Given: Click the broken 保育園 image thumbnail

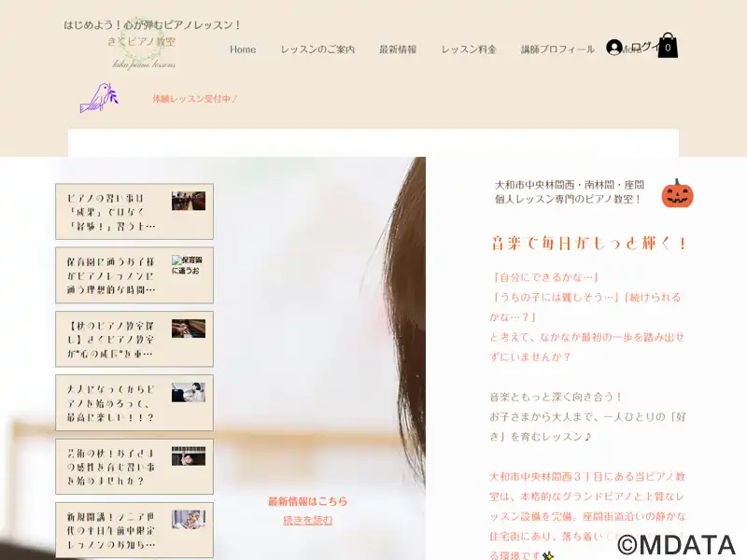Looking at the screenshot, I should click(188, 265).
